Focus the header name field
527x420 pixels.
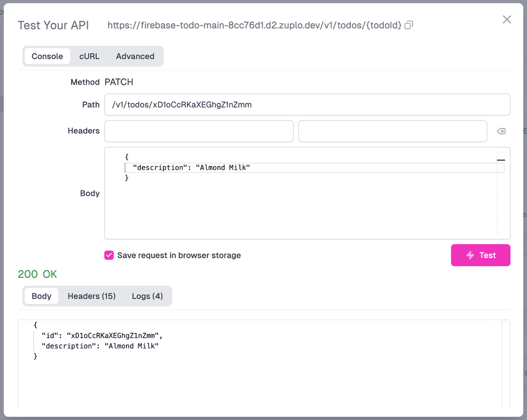199,131
